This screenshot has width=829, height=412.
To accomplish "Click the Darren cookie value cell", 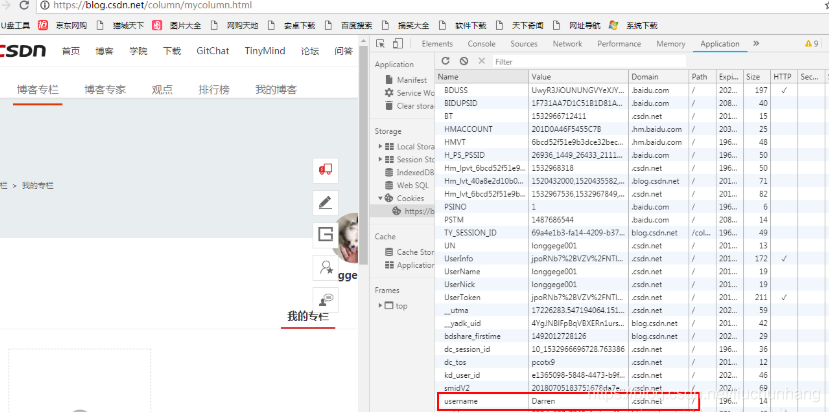I will click(x=578, y=401).
